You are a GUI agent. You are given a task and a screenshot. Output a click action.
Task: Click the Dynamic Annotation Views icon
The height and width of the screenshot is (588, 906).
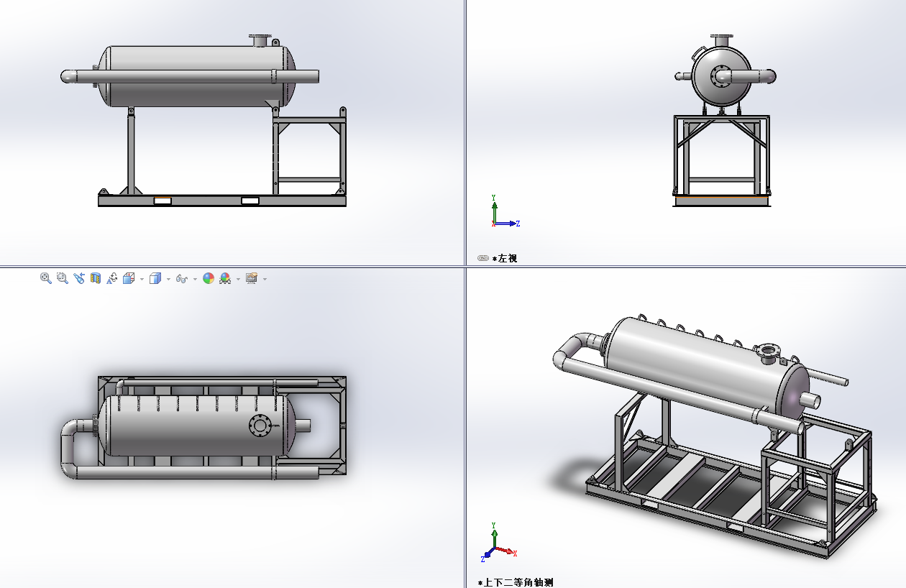112,278
